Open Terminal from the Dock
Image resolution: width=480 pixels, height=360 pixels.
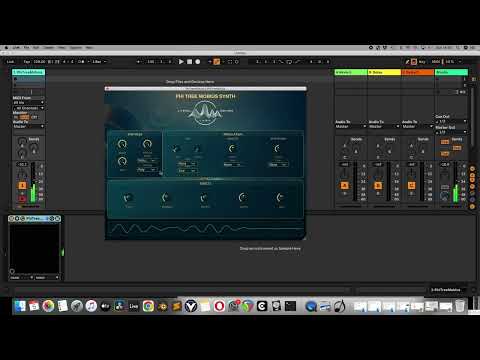(290, 306)
